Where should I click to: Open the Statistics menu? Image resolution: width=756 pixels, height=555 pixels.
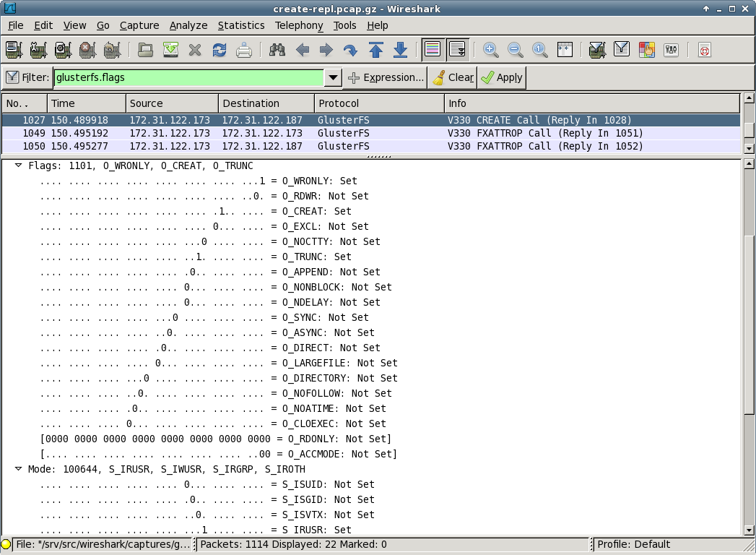tap(241, 25)
